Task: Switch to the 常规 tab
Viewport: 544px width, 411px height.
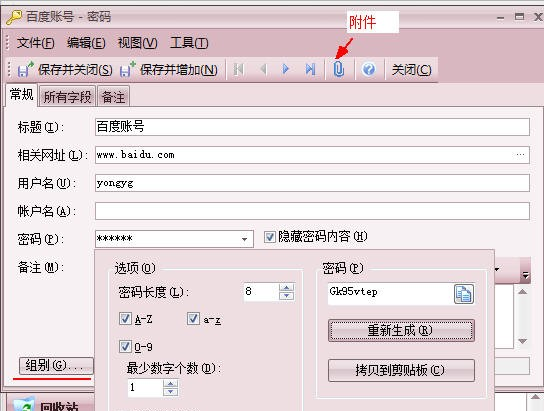Action: 22,94
